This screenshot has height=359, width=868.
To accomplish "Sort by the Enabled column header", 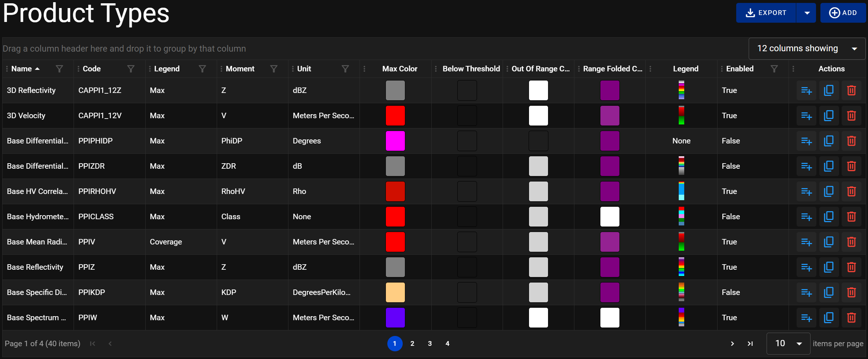I will coord(740,69).
